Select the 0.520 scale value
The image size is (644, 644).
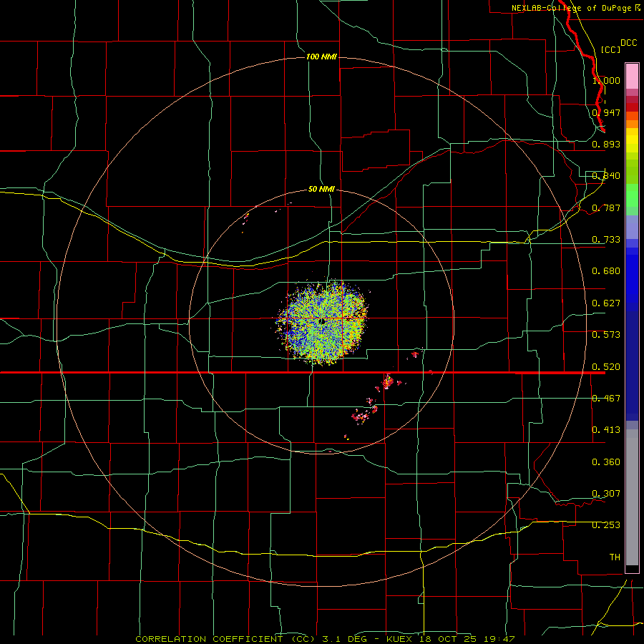606,367
